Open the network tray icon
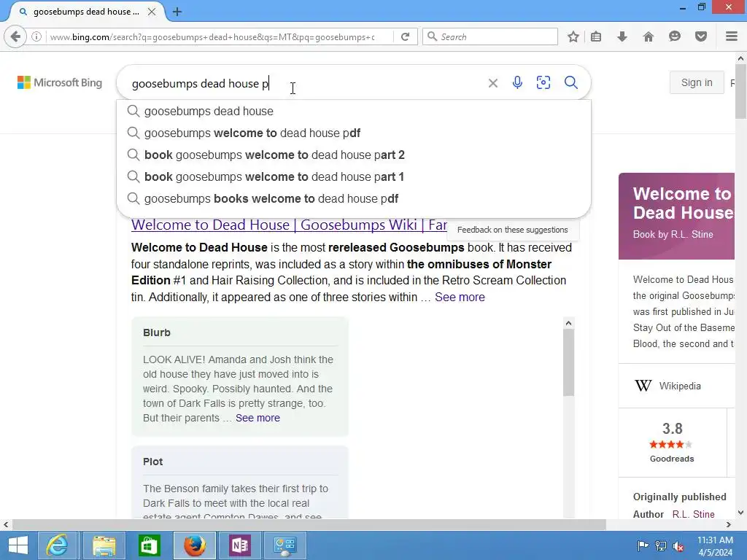Image resolution: width=747 pixels, height=560 pixels. (661, 546)
